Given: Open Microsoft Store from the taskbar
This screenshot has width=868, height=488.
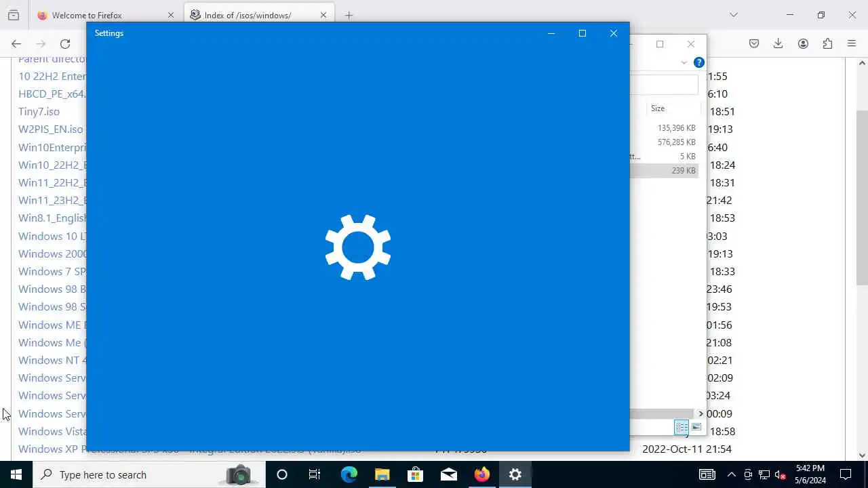Looking at the screenshot, I should (x=415, y=474).
